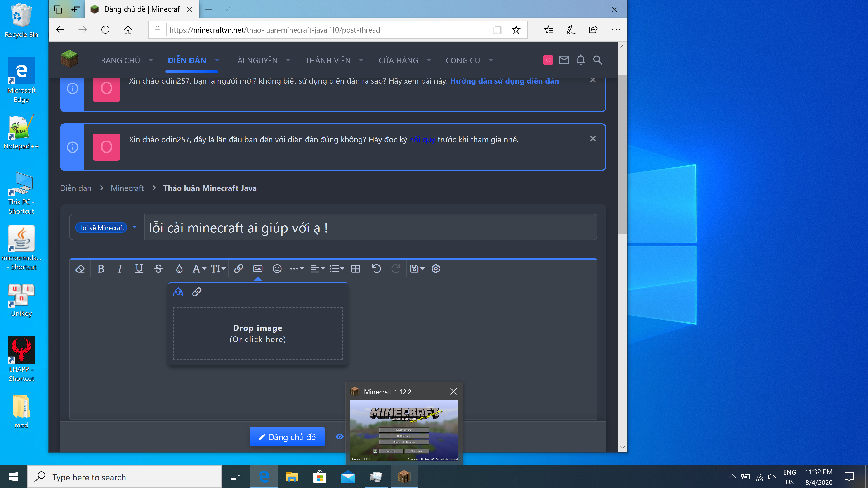Click the insert link icon in the toolbar

click(x=238, y=269)
